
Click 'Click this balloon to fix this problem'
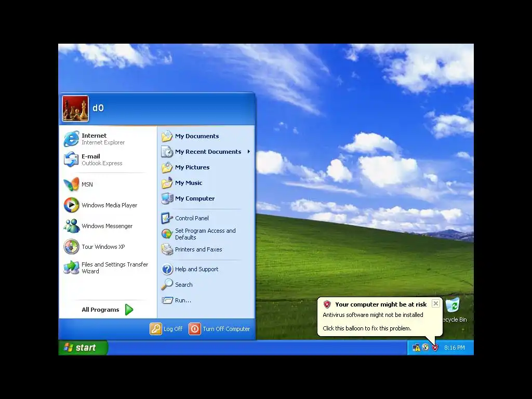pos(367,328)
